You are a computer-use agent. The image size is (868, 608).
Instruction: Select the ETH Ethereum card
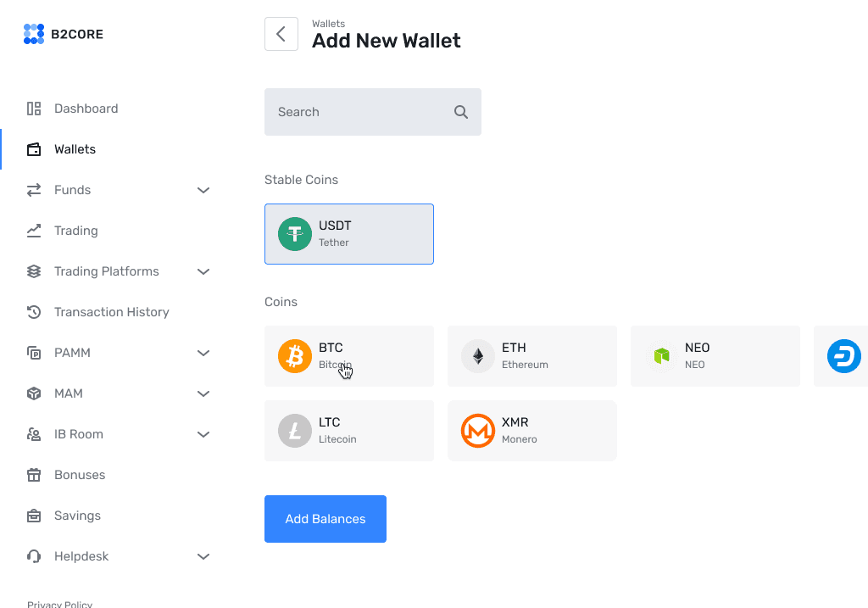pyautogui.click(x=531, y=356)
